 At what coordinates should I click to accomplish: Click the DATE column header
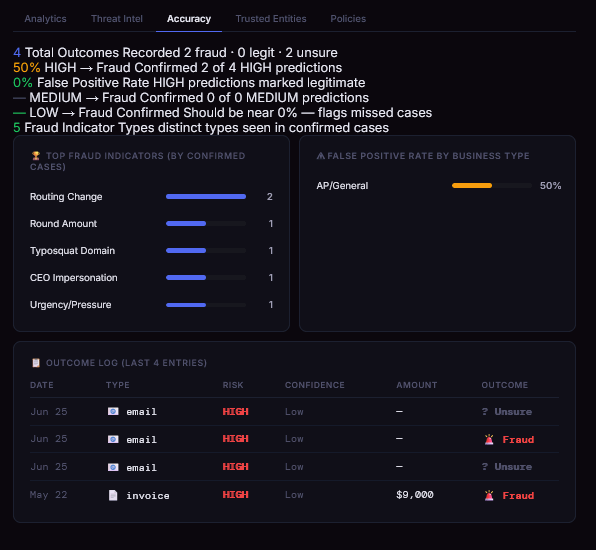tap(42, 385)
